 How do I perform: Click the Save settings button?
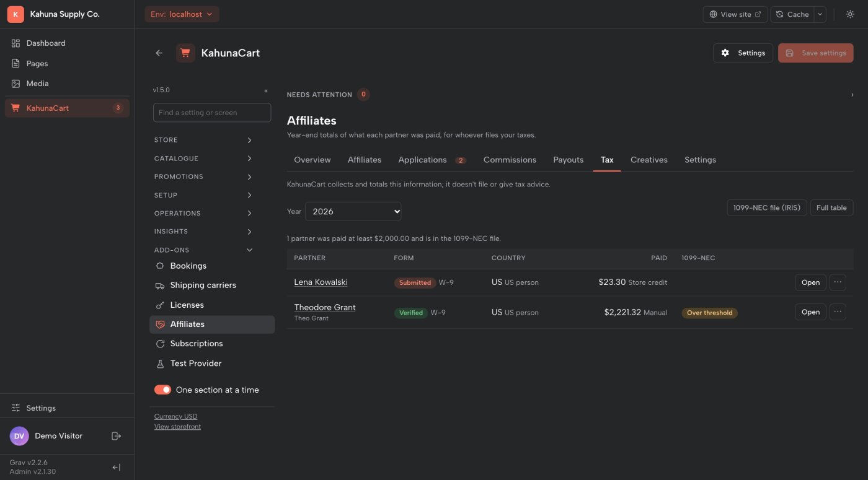(x=816, y=53)
